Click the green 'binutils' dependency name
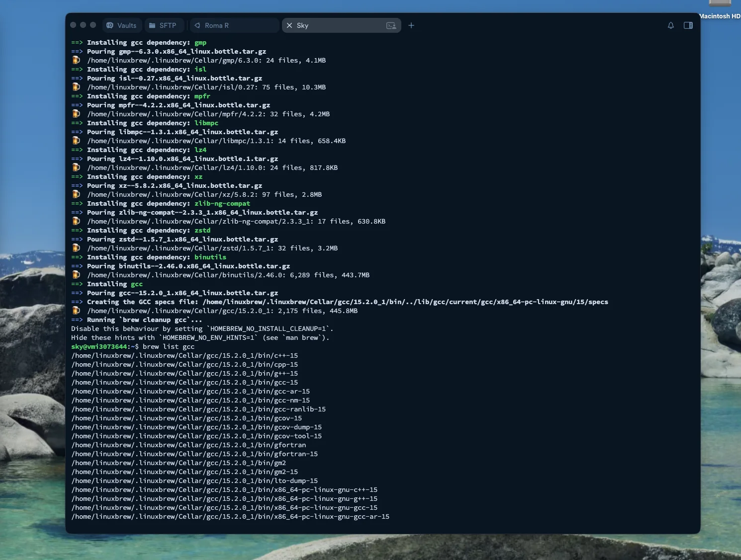Image resolution: width=741 pixels, height=560 pixels. coord(210,257)
